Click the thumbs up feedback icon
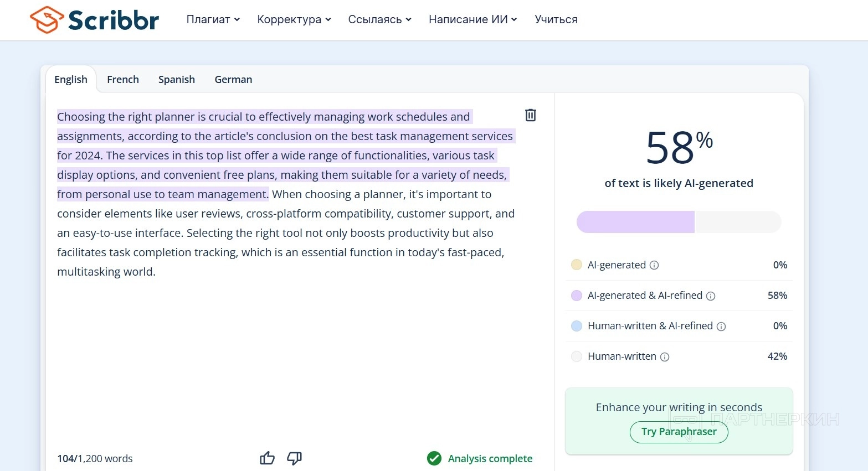 coord(267,458)
